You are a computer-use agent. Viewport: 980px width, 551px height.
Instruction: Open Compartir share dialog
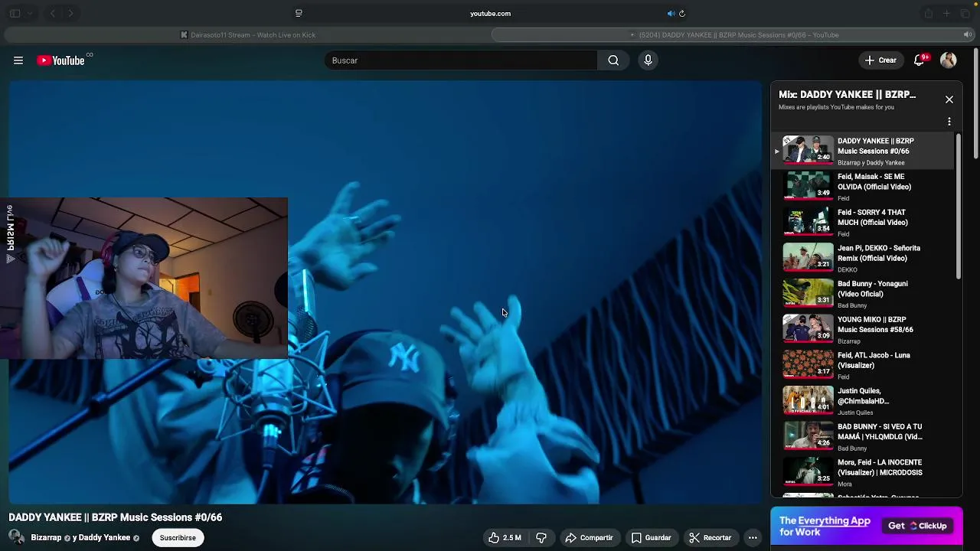point(589,538)
